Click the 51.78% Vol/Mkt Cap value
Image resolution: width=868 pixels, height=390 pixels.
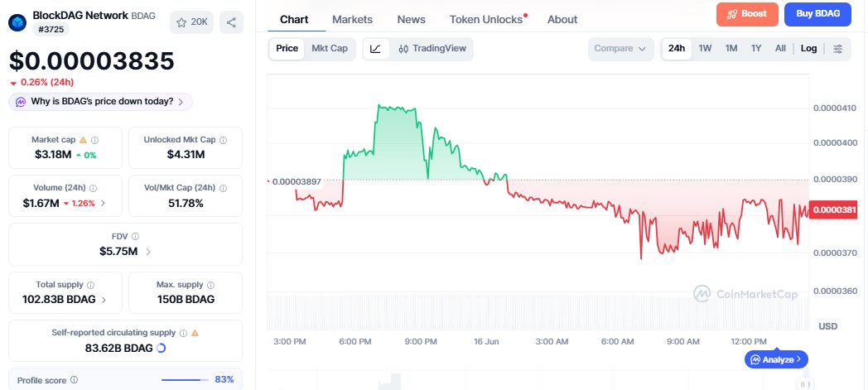(186, 203)
